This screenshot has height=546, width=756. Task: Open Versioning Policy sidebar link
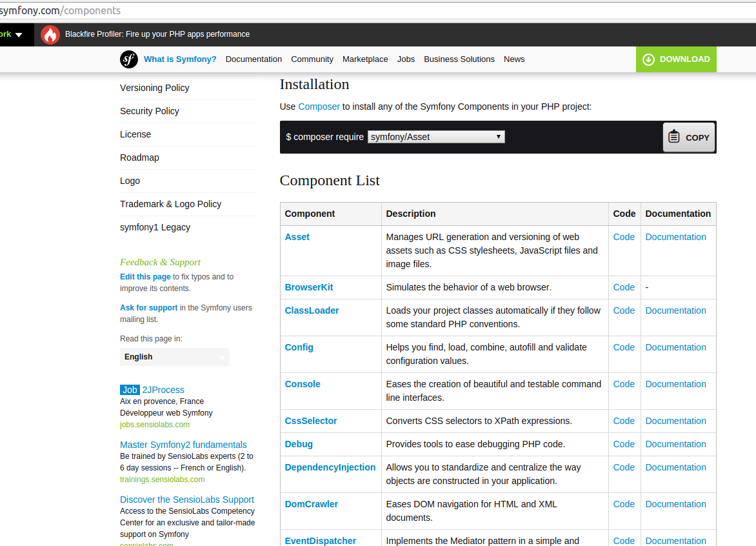[154, 88]
